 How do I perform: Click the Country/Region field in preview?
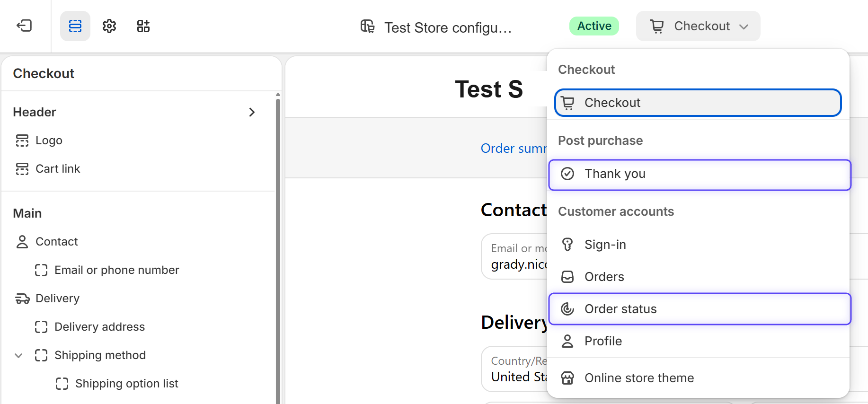click(514, 369)
